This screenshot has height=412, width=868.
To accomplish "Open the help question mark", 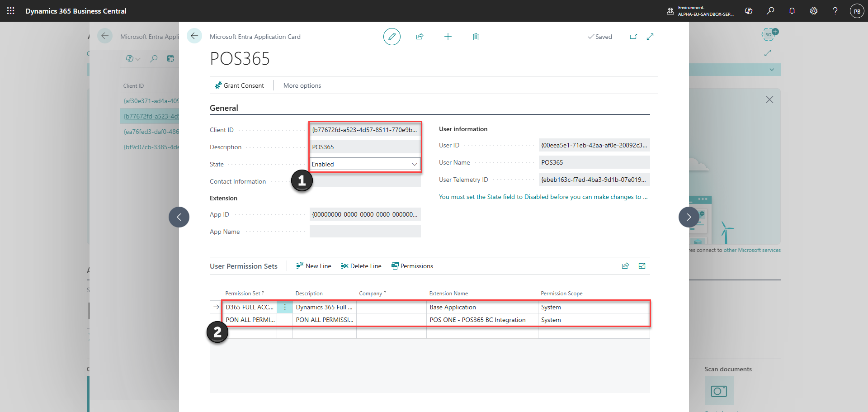I will click(x=835, y=11).
